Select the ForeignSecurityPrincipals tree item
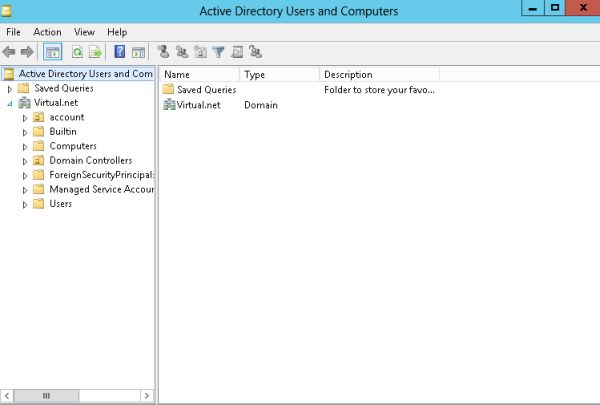Viewport: 600px width, 405px height. pos(101,175)
